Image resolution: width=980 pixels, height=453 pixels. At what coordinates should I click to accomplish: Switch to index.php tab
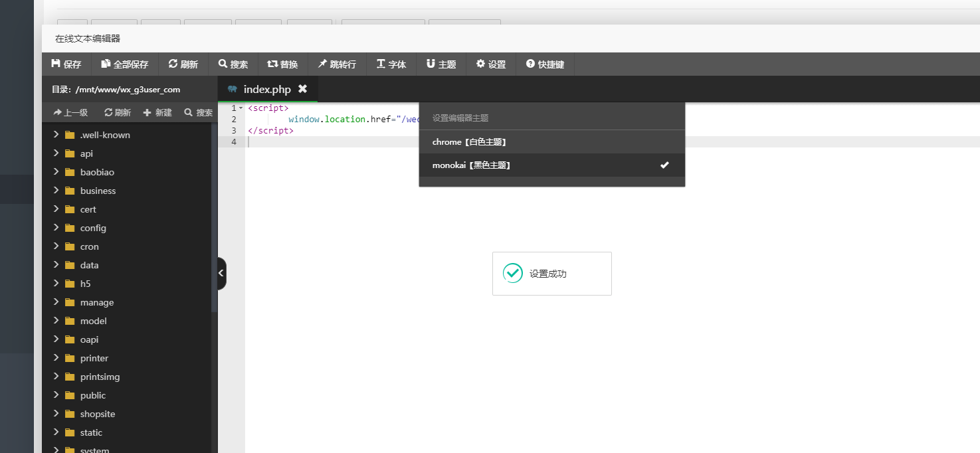(x=267, y=89)
